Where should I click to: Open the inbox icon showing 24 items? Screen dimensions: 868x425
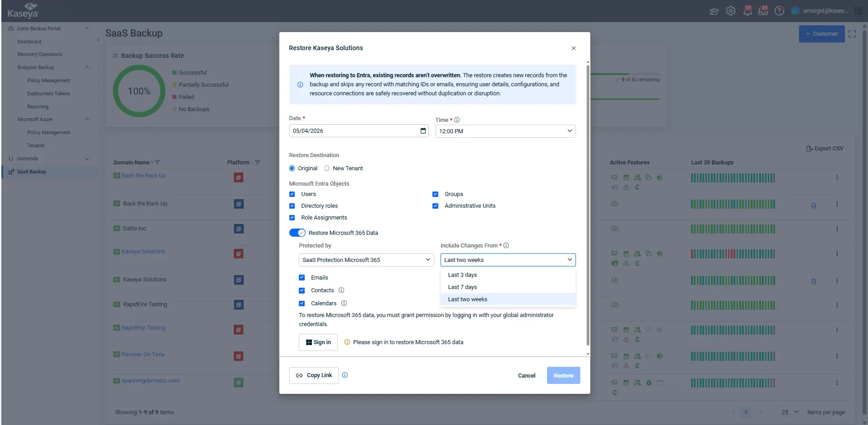[763, 11]
